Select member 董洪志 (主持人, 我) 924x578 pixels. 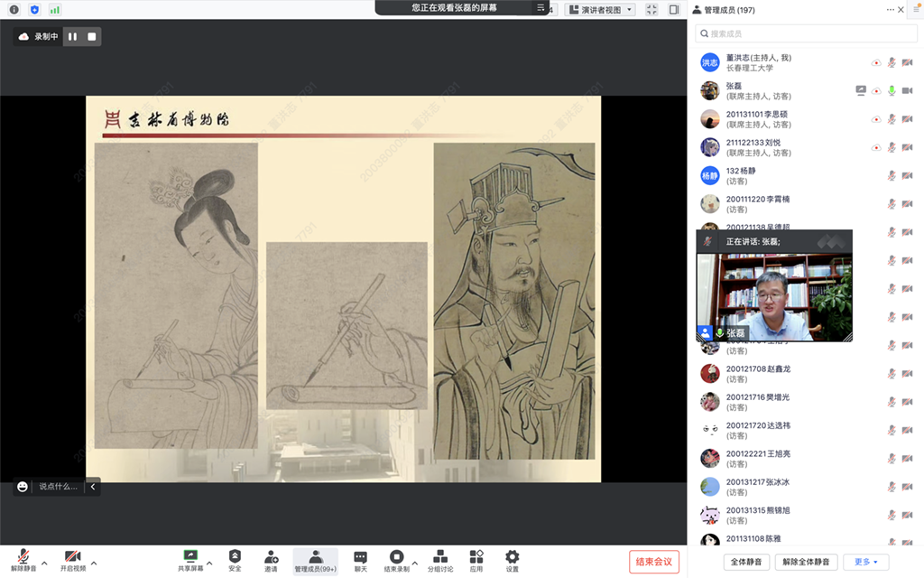[806, 62]
